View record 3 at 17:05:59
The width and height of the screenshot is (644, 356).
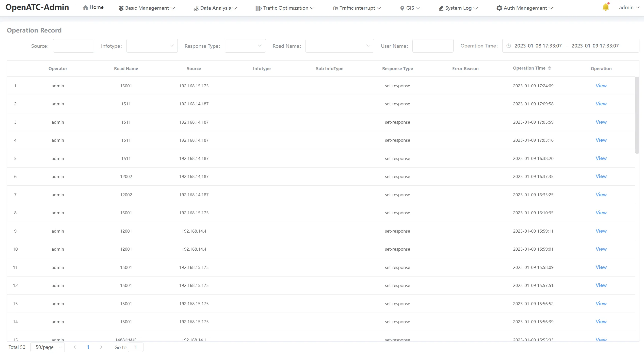pyautogui.click(x=601, y=122)
